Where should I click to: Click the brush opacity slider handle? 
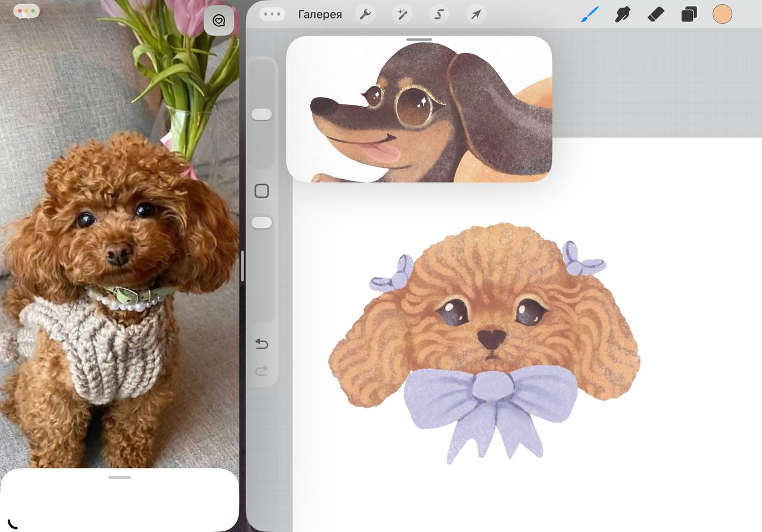click(x=261, y=223)
